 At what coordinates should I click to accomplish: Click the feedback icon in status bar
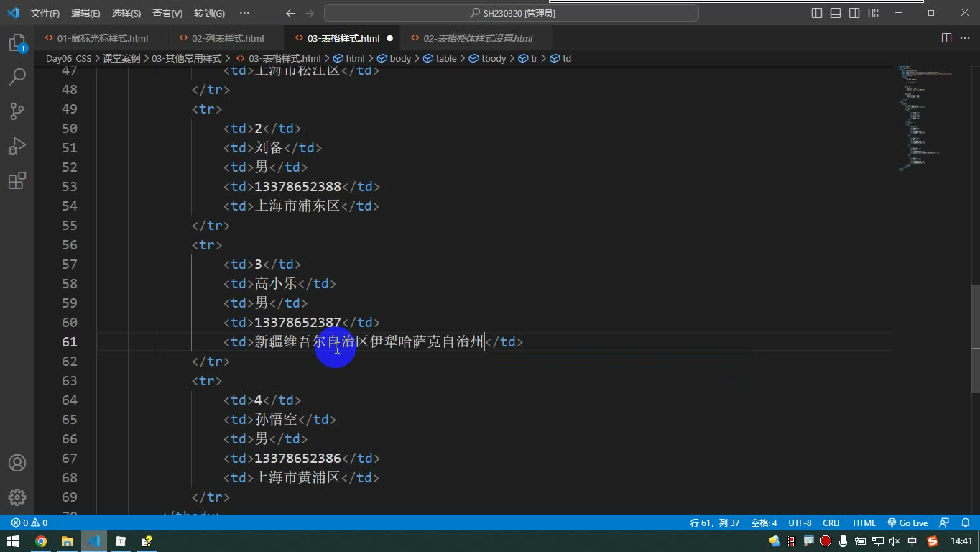click(944, 523)
